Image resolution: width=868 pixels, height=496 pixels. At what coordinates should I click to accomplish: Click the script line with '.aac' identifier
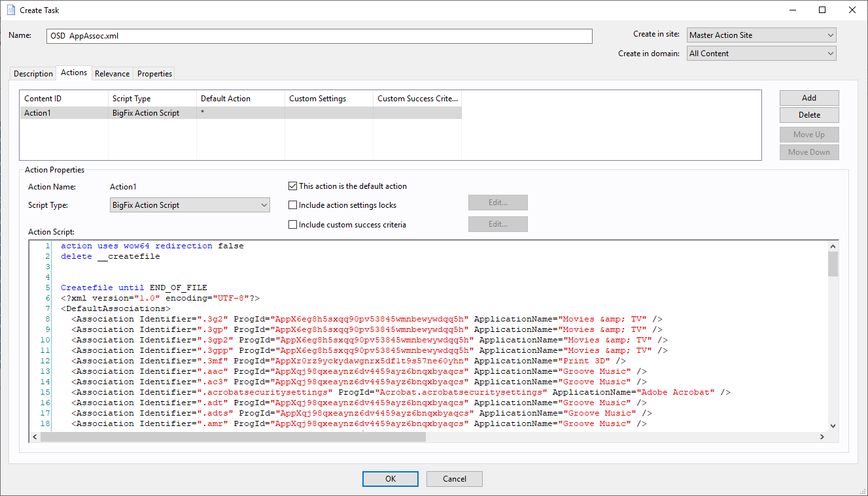point(359,371)
